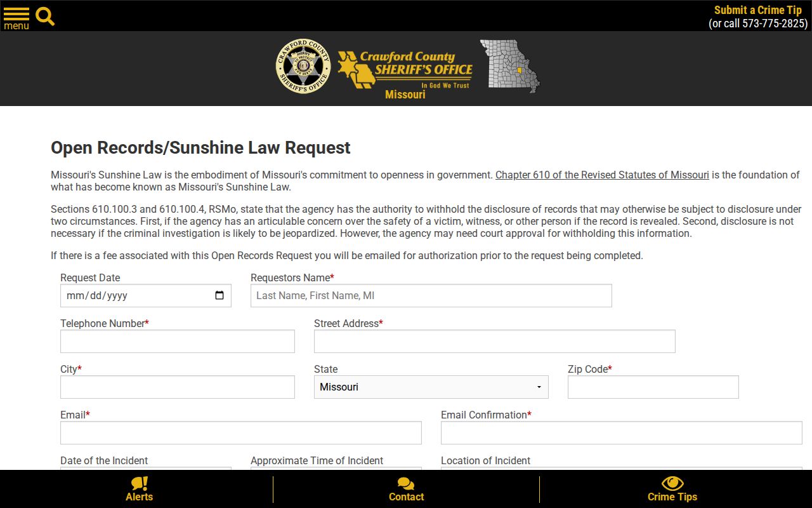Click the Open Records/Sunshine Law Request heading
Image resolution: width=812 pixels, height=508 pixels.
click(200, 147)
